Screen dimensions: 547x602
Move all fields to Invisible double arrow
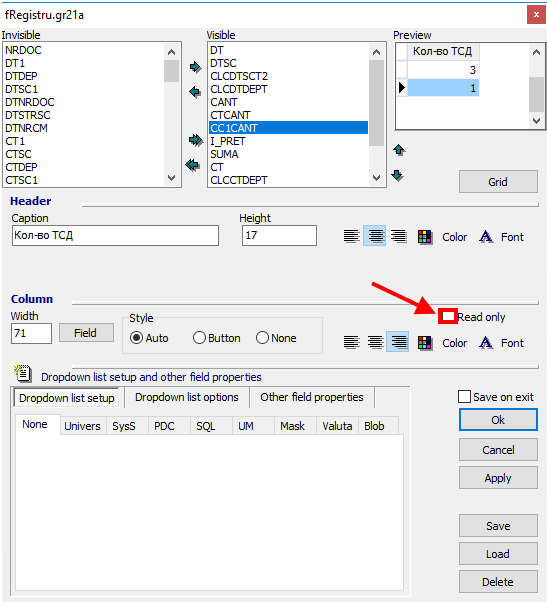click(193, 165)
